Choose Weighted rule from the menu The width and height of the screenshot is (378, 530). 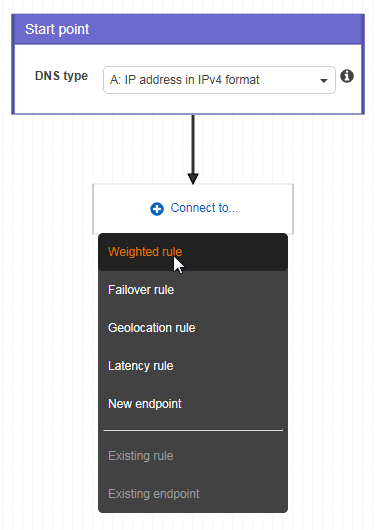(193, 252)
